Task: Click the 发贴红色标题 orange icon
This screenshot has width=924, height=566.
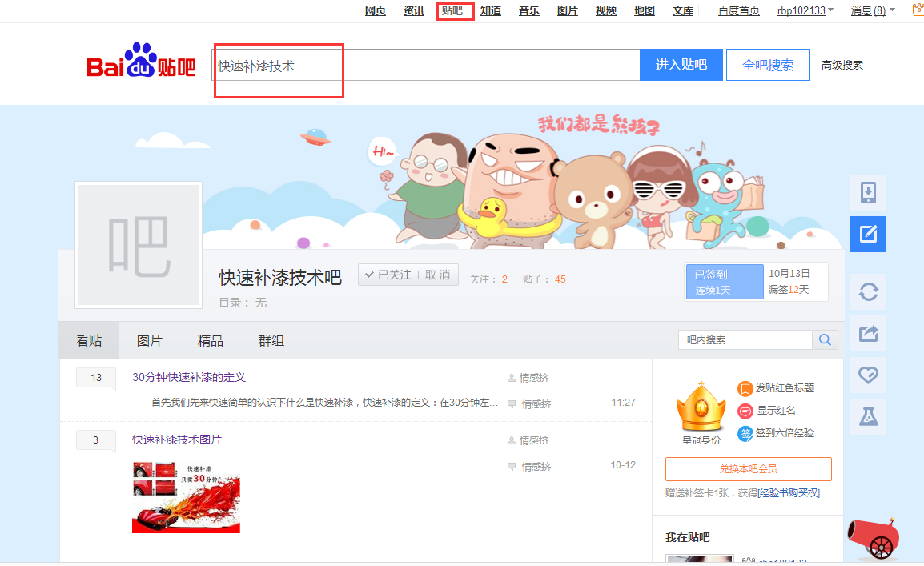Action: [745, 389]
